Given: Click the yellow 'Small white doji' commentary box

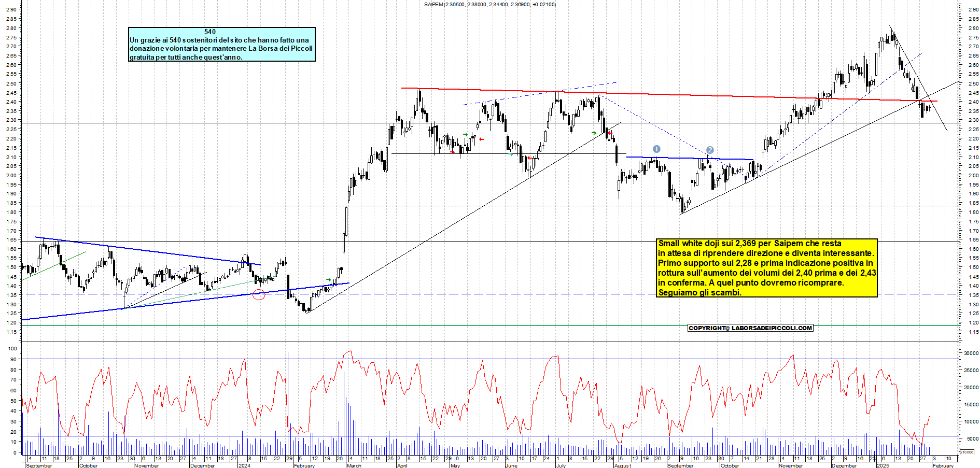Looking at the screenshot, I should click(767, 267).
